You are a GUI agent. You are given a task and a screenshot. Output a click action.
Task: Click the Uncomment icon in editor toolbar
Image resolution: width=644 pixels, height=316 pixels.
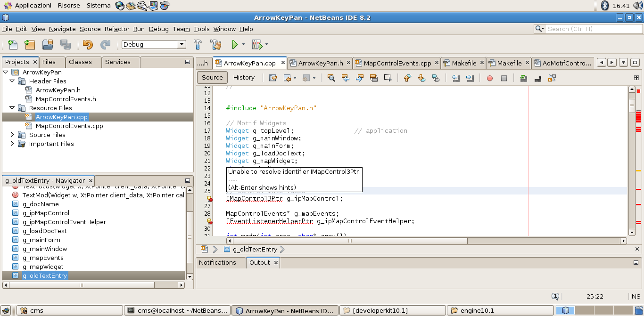coord(538,78)
